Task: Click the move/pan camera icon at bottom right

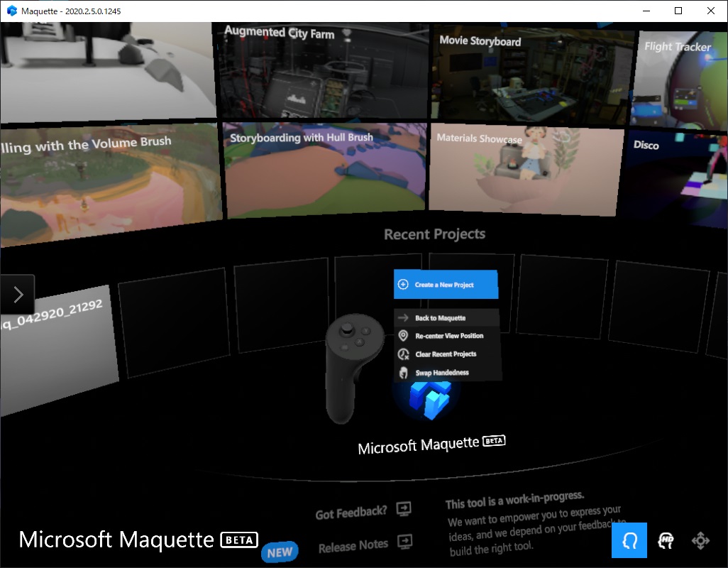Action: click(700, 540)
